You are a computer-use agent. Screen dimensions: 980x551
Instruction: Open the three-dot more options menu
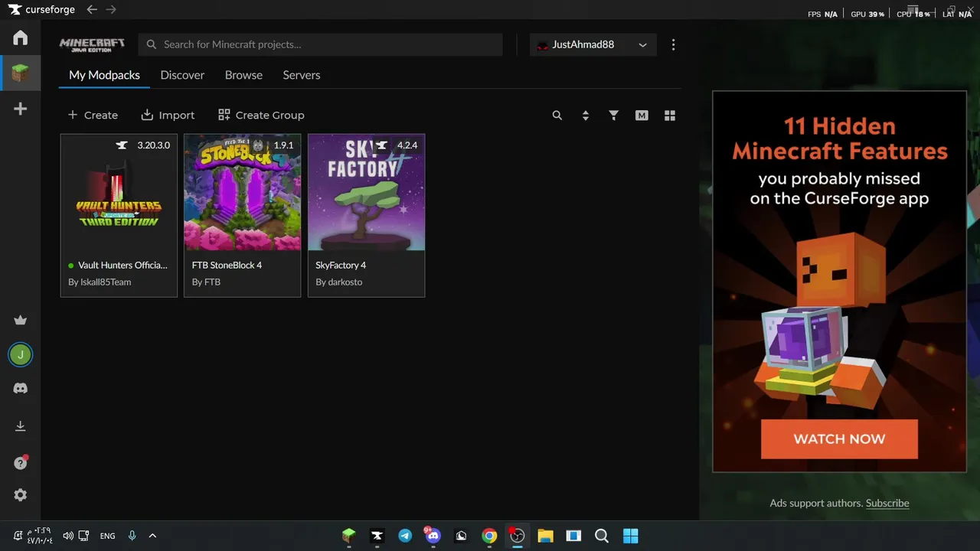pos(673,44)
